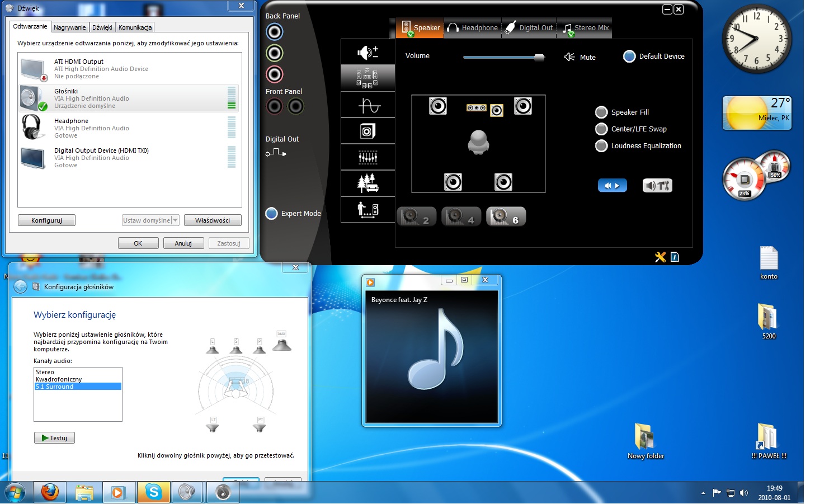Open the environment effects trees icon

pyautogui.click(x=368, y=183)
